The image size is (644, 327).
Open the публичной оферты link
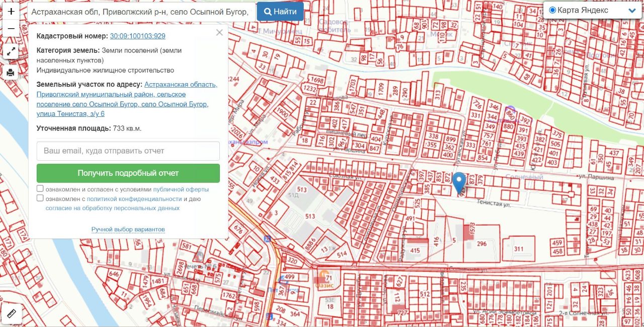tap(181, 189)
